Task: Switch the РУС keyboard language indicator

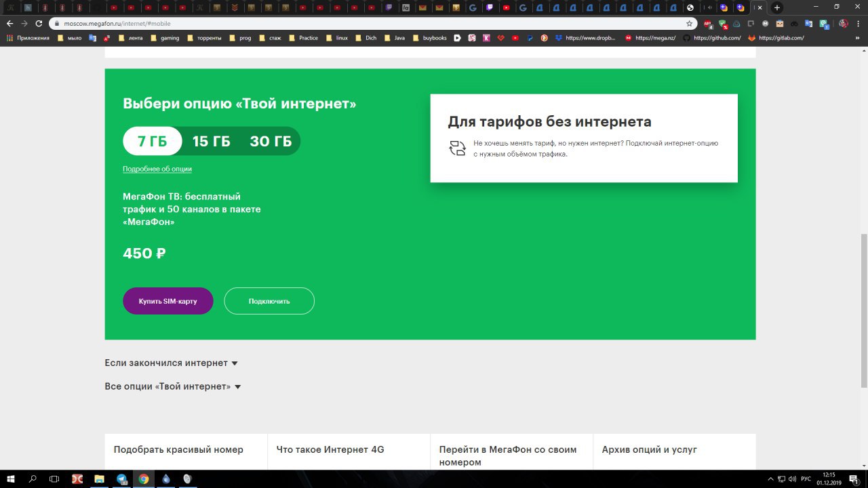Action: 806,479
